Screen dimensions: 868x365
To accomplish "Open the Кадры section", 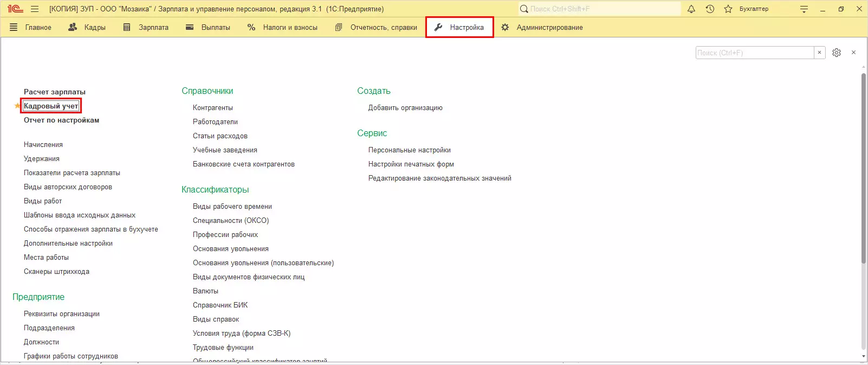I will coord(87,27).
